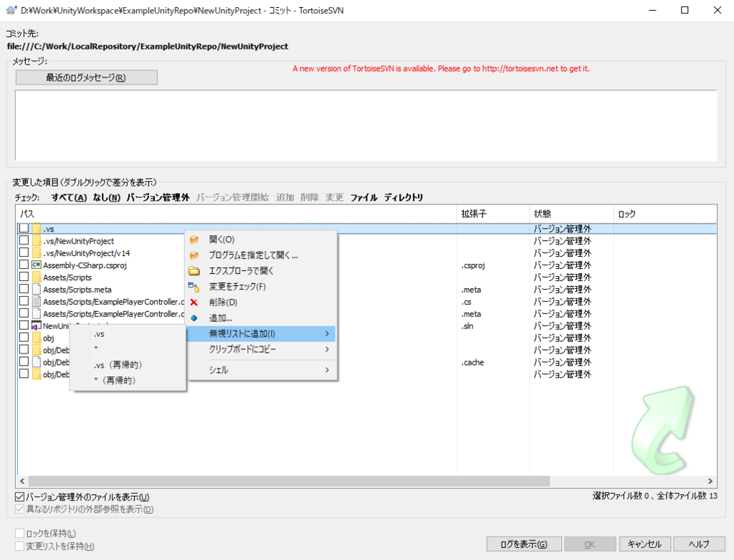Click the File (ファイル) check link
734x560 pixels.
pos(363,198)
